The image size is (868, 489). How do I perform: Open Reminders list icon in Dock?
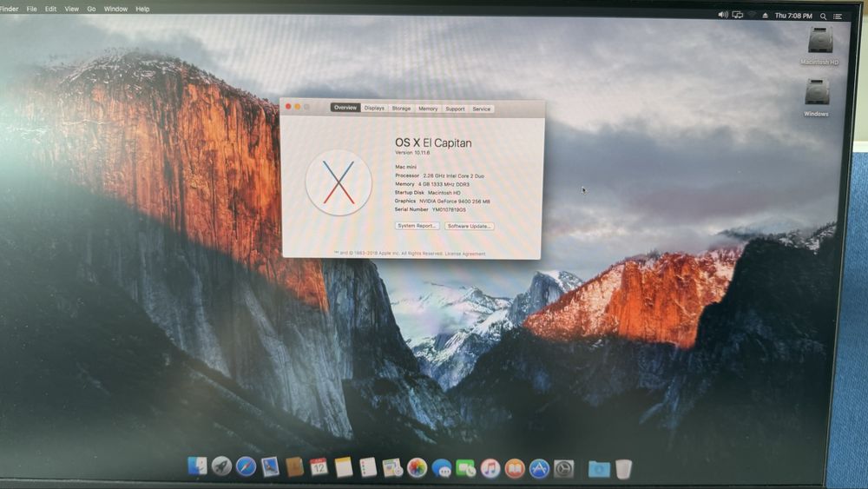pyautogui.click(x=367, y=468)
